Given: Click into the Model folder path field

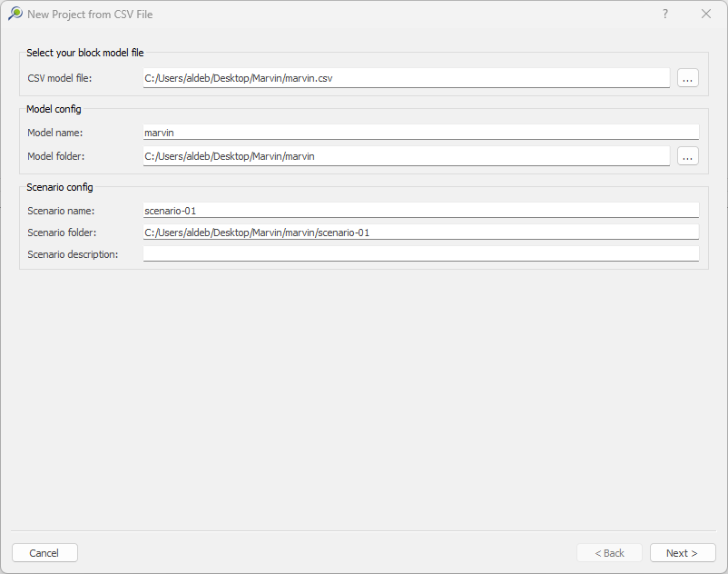Looking at the screenshot, I should click(406, 156).
